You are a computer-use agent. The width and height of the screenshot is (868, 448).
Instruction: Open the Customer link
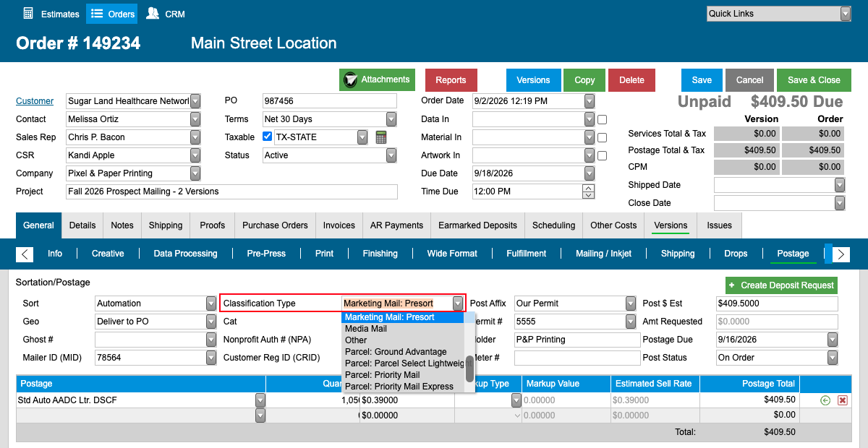(x=35, y=101)
